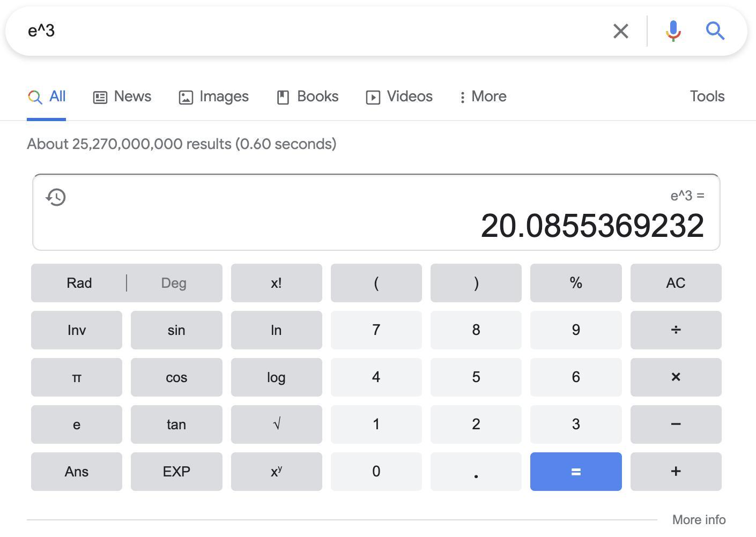Open calculator history clock icon

[x=56, y=197]
